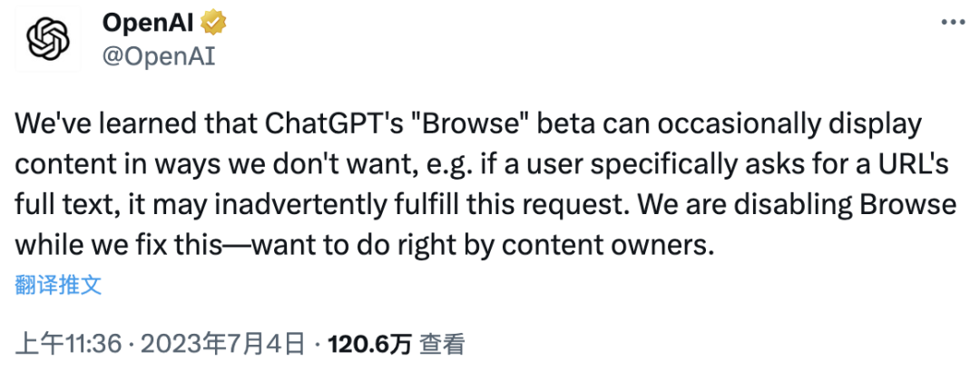Click 翻译推文 to translate the tweet
980x381 pixels.
click(x=58, y=286)
